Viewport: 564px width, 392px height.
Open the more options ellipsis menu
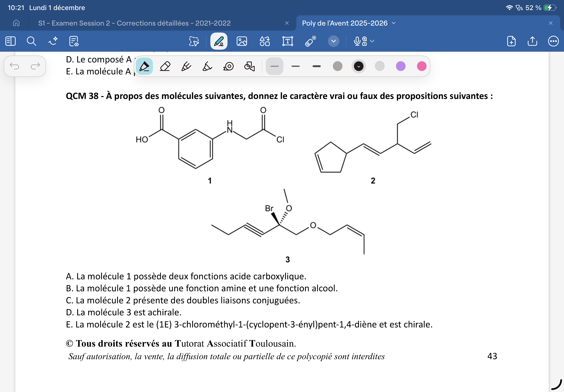[553, 41]
